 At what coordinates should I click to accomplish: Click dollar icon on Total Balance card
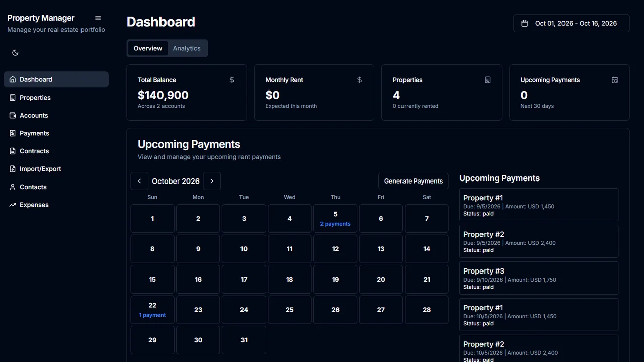(232, 80)
